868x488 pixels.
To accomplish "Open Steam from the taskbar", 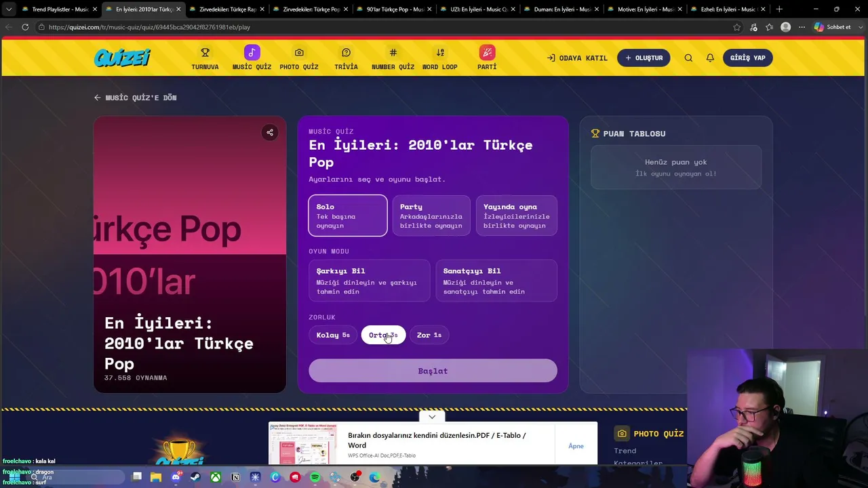I will pyautogui.click(x=195, y=477).
